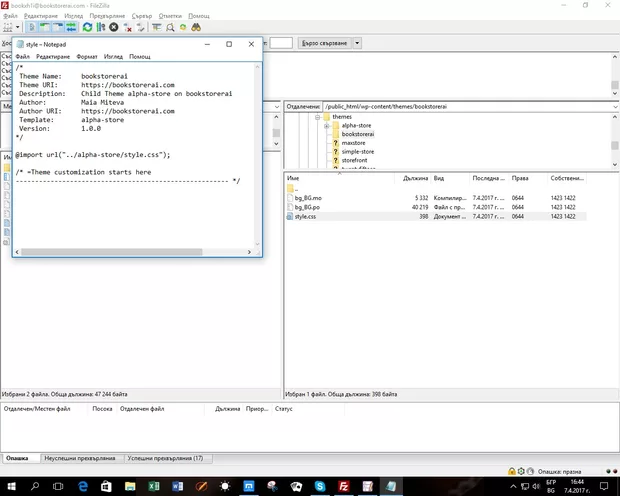Select the simple-store folder in remote tree
Viewport: 620px width, 496px height.
pyautogui.click(x=357, y=151)
